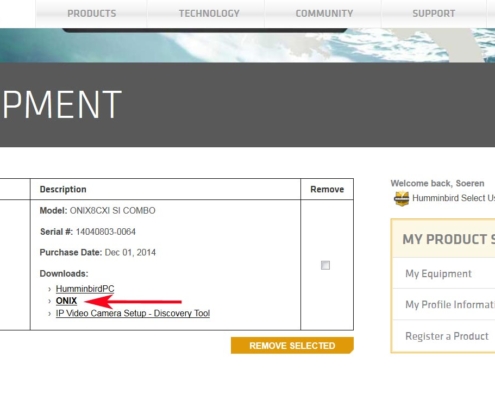Select Register a Product in sidebar
495x400 pixels.
tap(447, 336)
